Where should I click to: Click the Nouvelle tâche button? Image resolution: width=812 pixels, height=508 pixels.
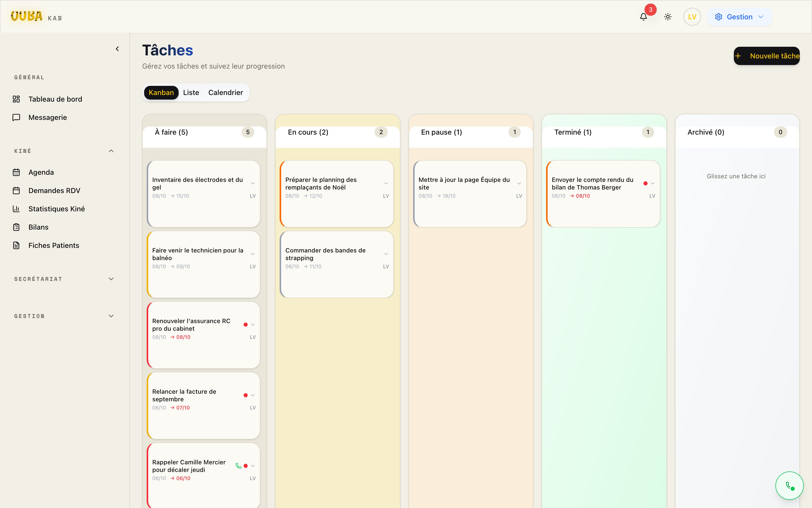767,56
